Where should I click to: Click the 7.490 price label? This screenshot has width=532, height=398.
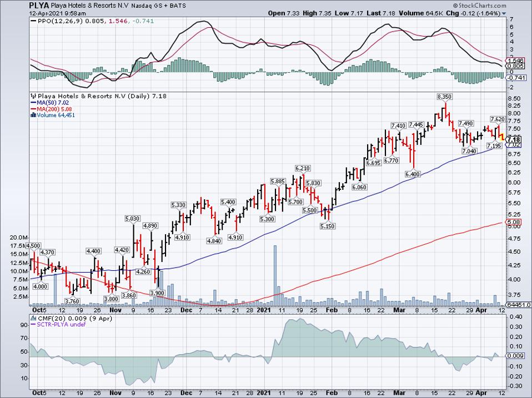click(x=465, y=123)
